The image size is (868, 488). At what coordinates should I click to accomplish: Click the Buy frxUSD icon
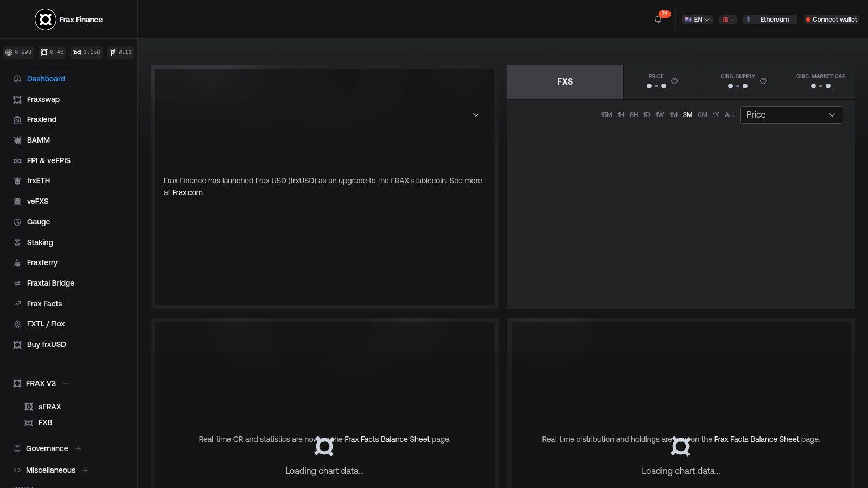click(17, 345)
